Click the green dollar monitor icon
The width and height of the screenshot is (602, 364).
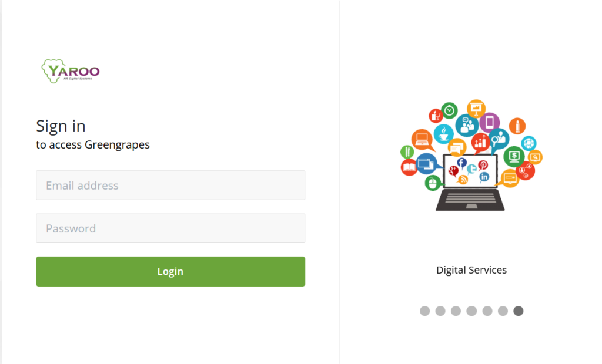514,157
